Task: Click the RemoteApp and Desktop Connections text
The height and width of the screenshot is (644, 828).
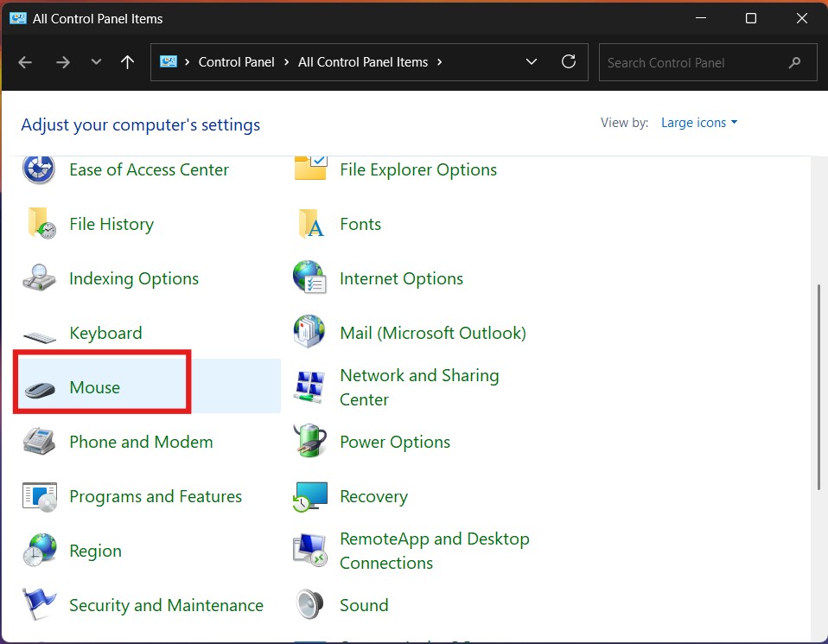Action: [435, 551]
